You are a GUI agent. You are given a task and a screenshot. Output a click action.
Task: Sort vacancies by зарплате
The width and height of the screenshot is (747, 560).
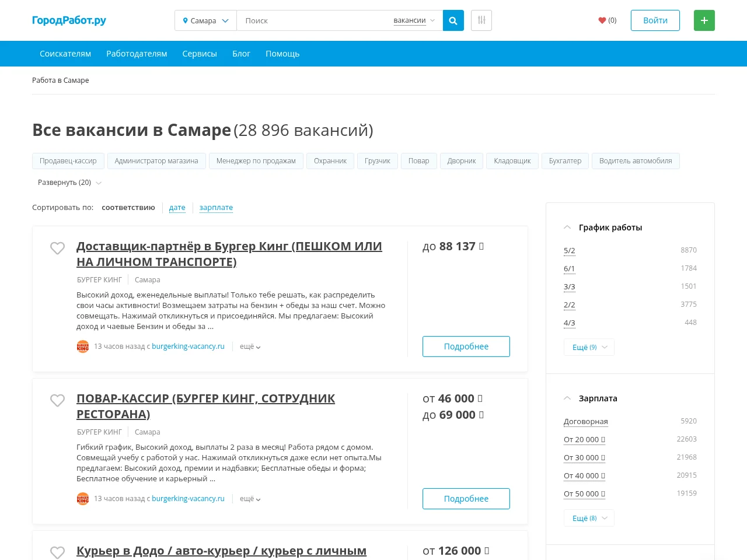216,208
